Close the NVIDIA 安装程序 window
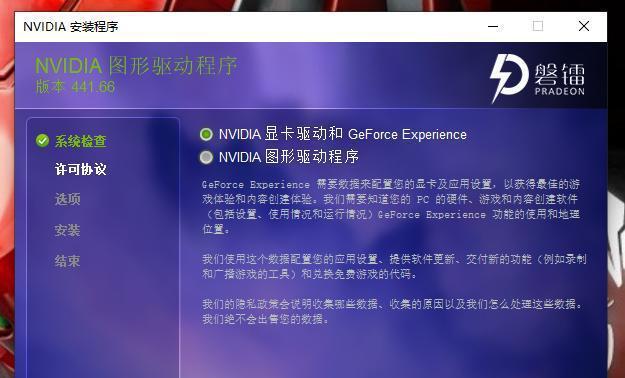 584,26
